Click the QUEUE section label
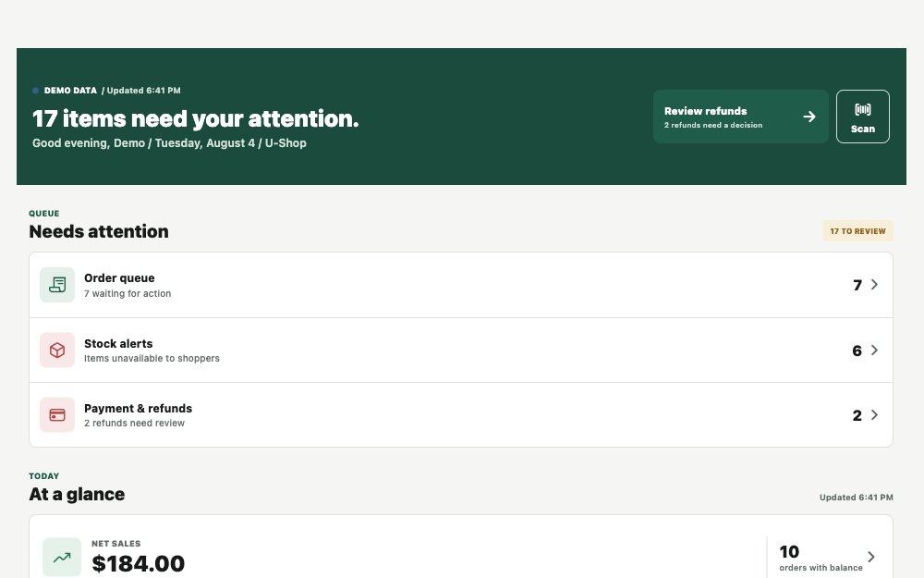Image resolution: width=924 pixels, height=578 pixels. coord(44,214)
